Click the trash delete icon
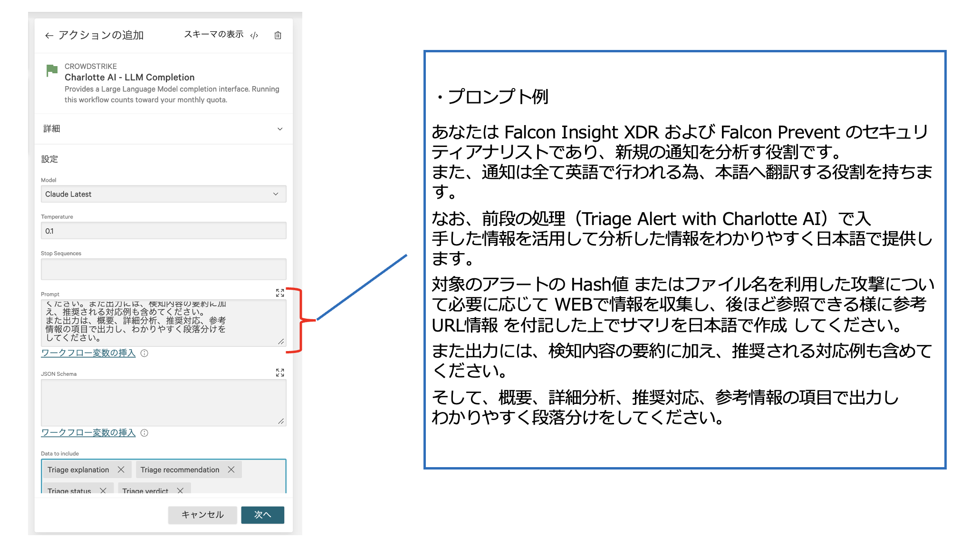The width and height of the screenshot is (980, 548). (278, 35)
